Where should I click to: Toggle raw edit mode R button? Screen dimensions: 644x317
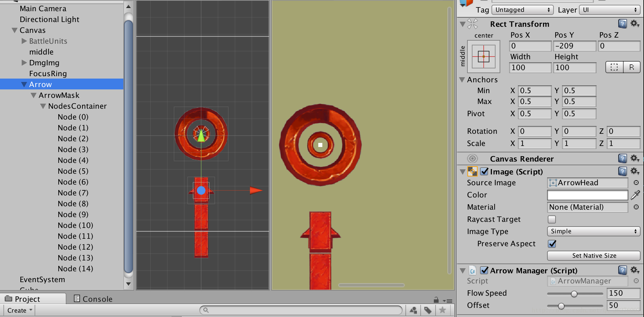[632, 67]
